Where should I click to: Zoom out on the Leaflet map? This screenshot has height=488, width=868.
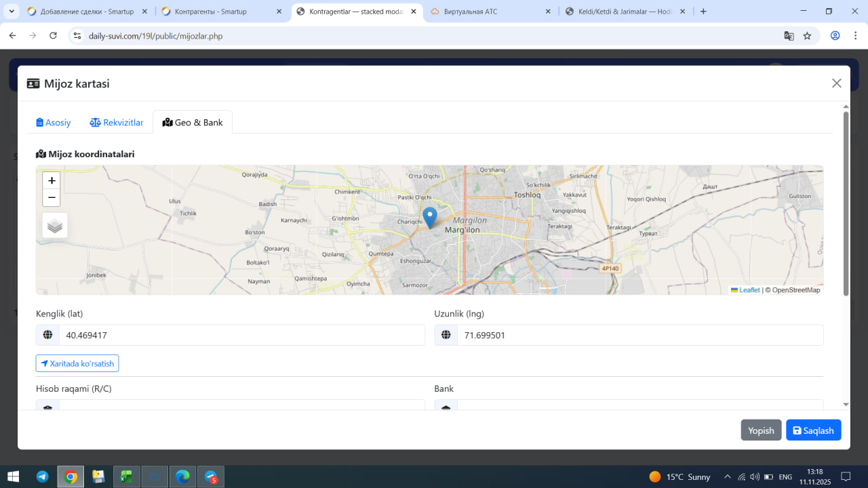[52, 198]
